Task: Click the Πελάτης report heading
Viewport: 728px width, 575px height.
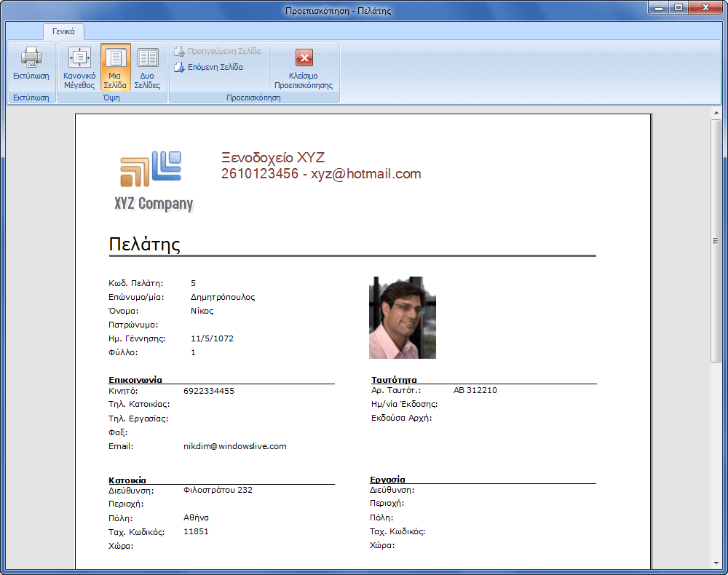Action: (144, 245)
